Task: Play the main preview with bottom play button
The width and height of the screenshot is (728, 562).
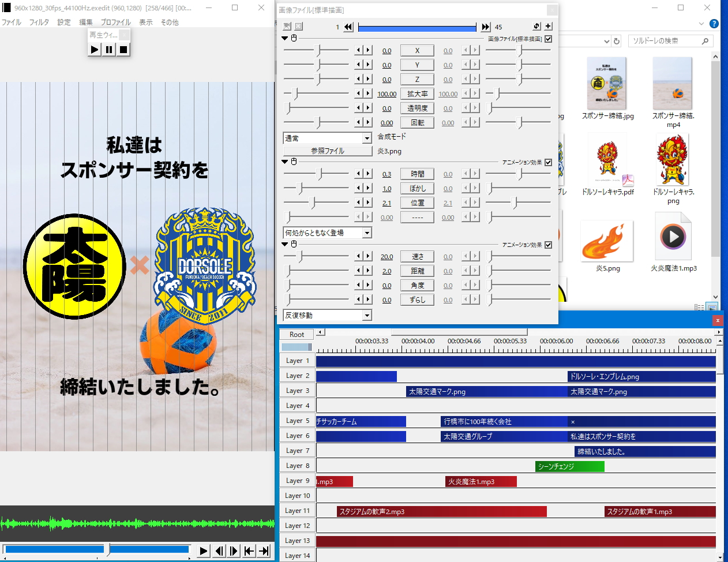Action: coord(203,551)
